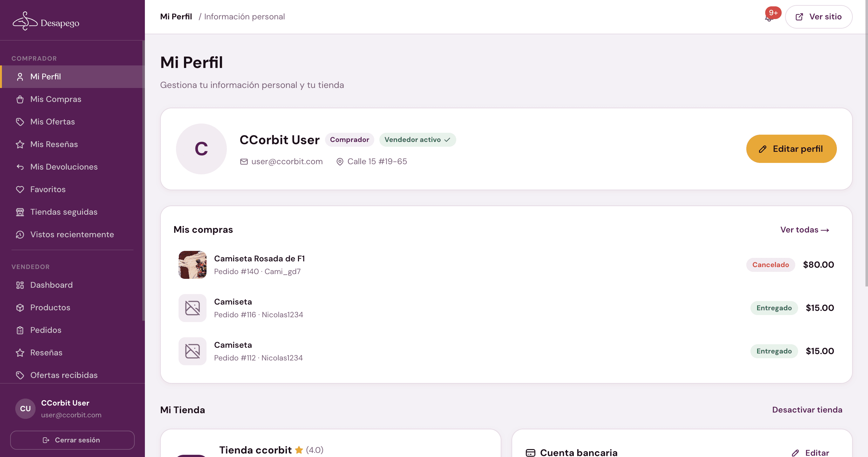Go to Mis Compras in the sidebar

click(72, 99)
